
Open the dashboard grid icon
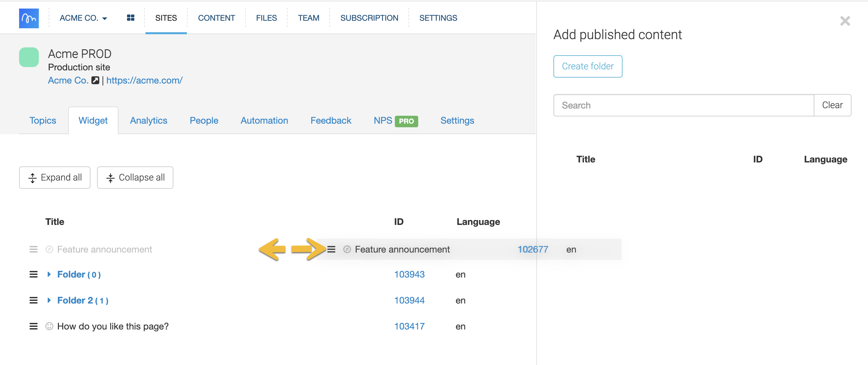point(130,18)
